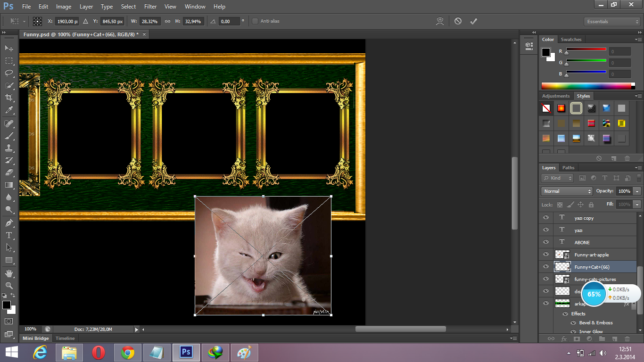This screenshot has height=362, width=644.
Task: Open the Filter menu
Action: point(150,7)
